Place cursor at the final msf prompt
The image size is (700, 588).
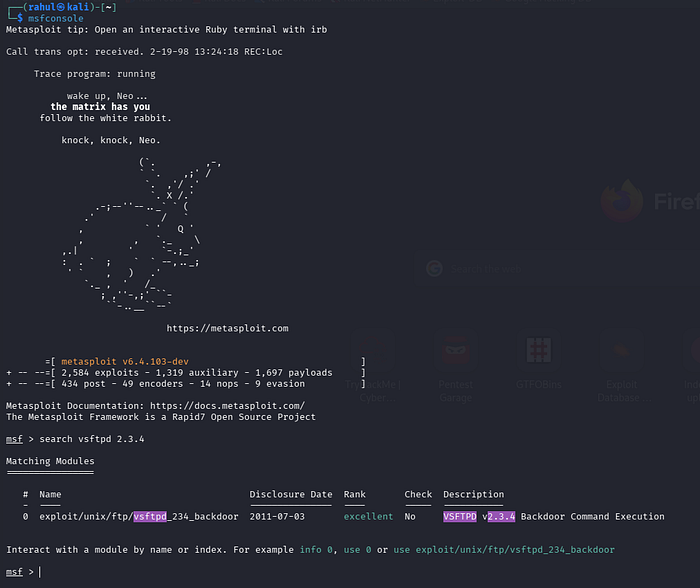(x=40, y=572)
